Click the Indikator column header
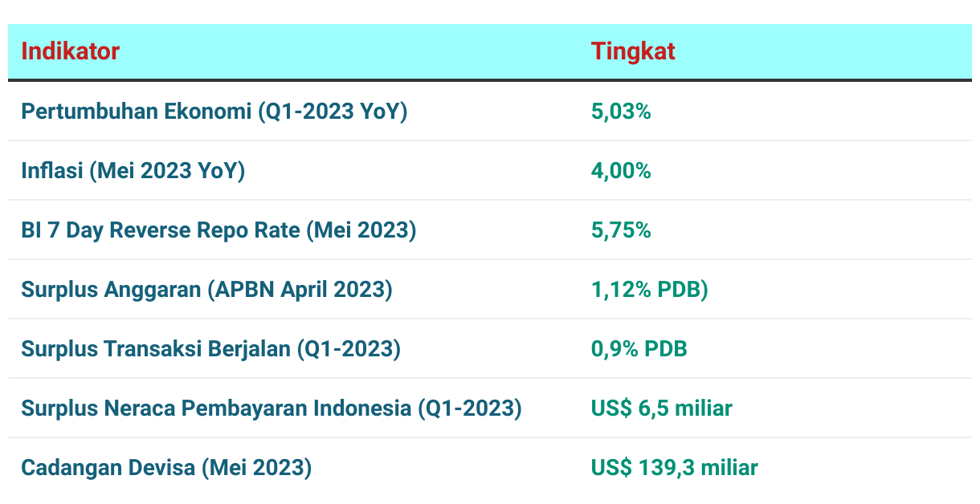 click(x=70, y=51)
